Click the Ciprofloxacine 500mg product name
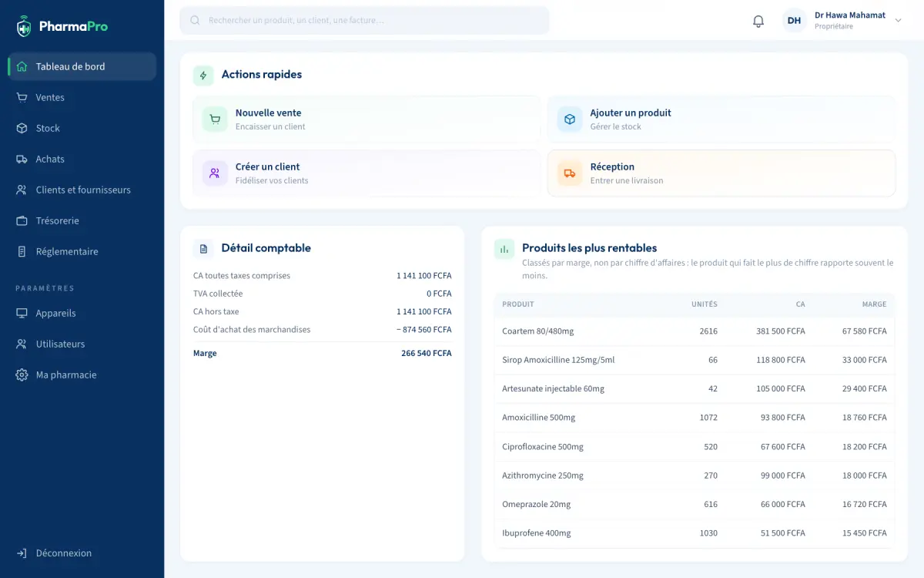924x578 pixels. tap(543, 447)
